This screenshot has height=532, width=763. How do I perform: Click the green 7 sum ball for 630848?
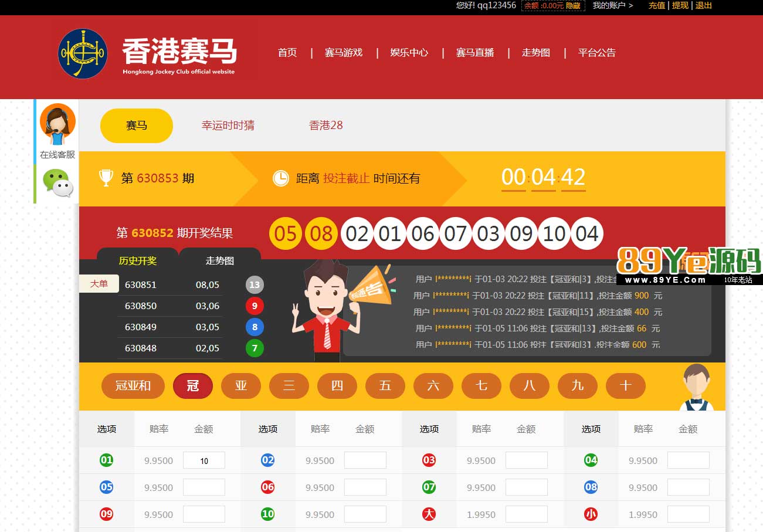click(x=255, y=348)
